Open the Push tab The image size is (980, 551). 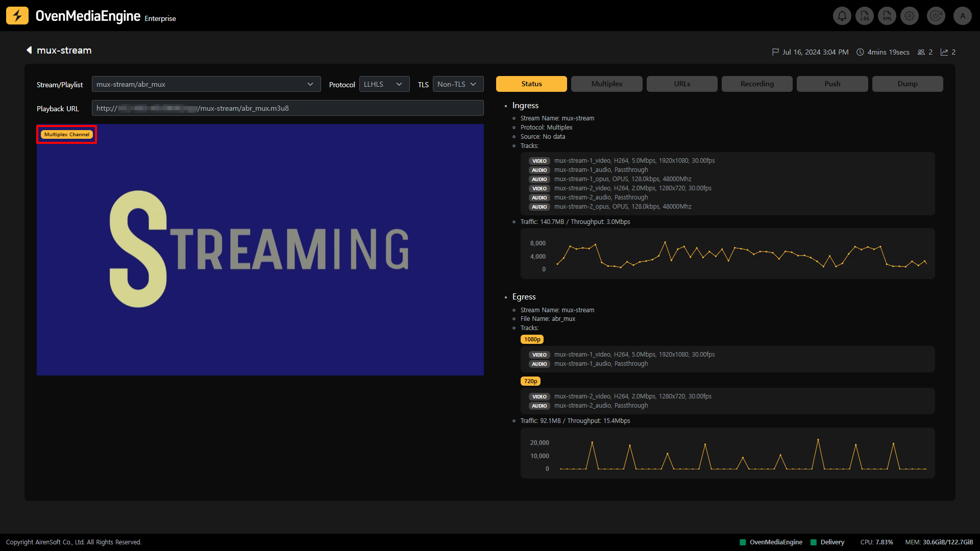(x=832, y=84)
